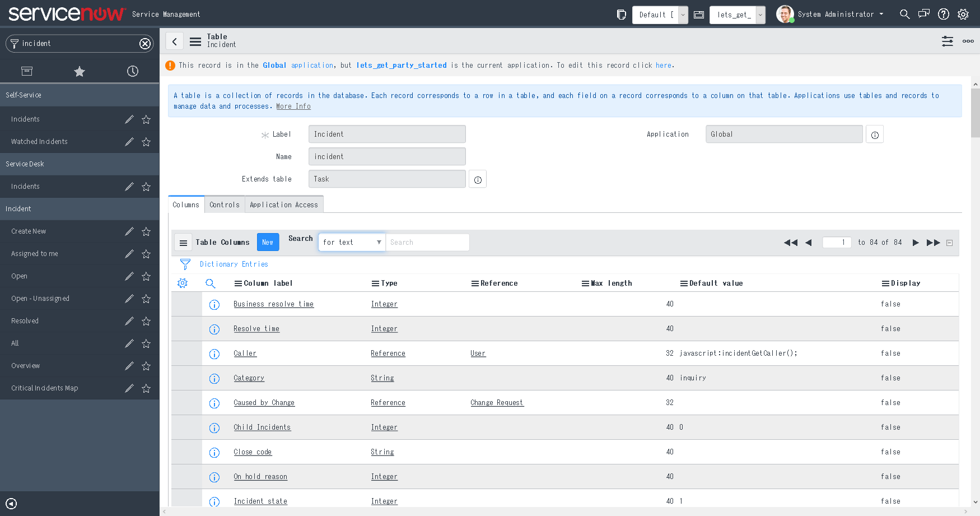Open the personalize list gear icon
The height and width of the screenshot is (516, 980).
(x=182, y=283)
